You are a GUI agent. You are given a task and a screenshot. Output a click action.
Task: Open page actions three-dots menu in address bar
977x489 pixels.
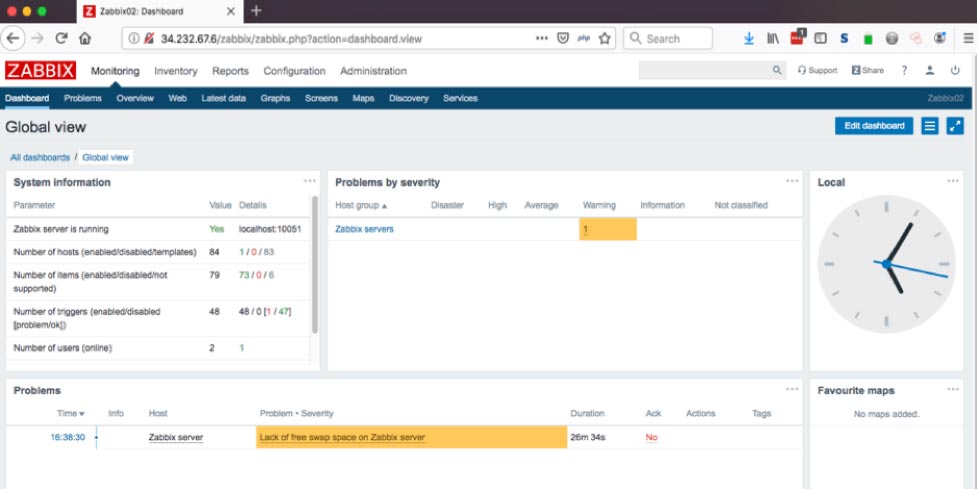(x=541, y=39)
